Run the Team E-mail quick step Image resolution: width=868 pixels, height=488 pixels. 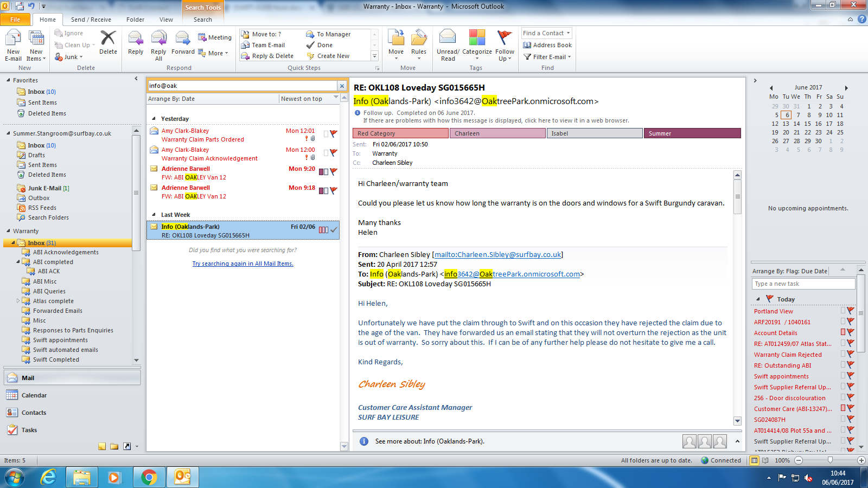[x=263, y=45]
